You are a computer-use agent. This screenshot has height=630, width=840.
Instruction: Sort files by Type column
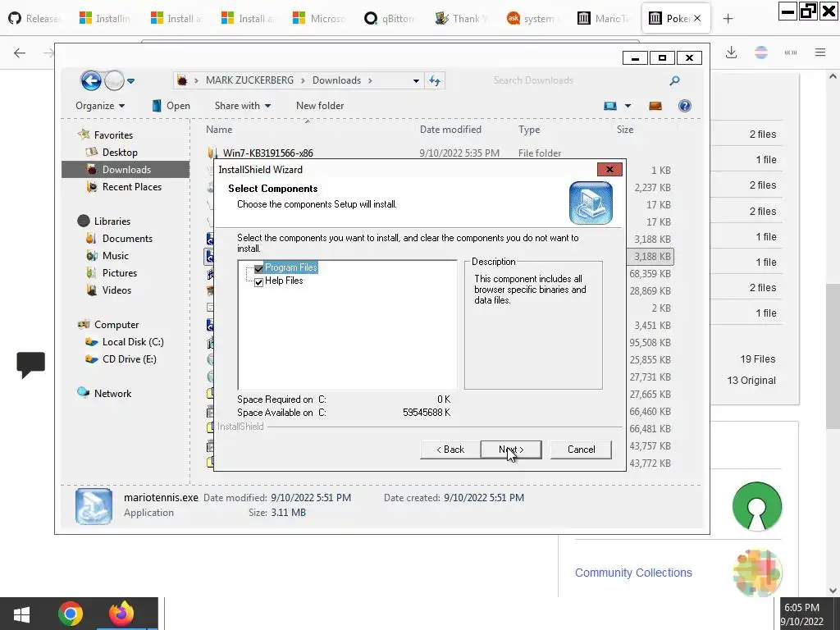[x=529, y=129]
